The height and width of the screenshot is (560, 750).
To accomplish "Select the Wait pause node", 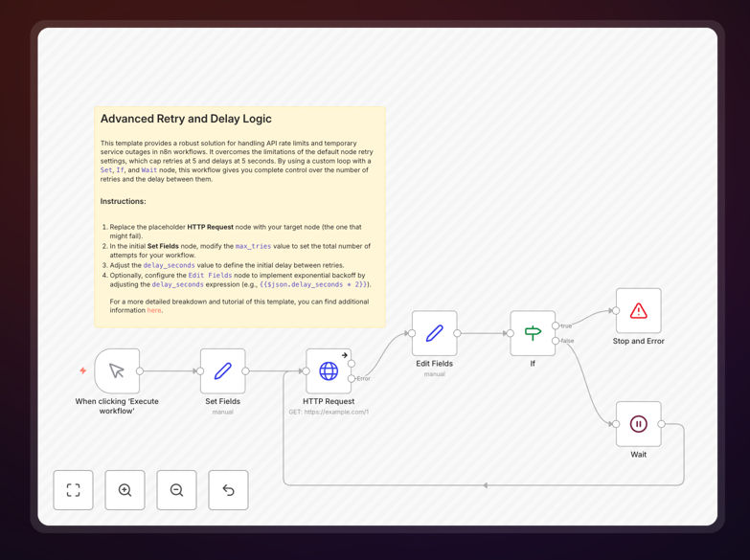I will (x=639, y=424).
